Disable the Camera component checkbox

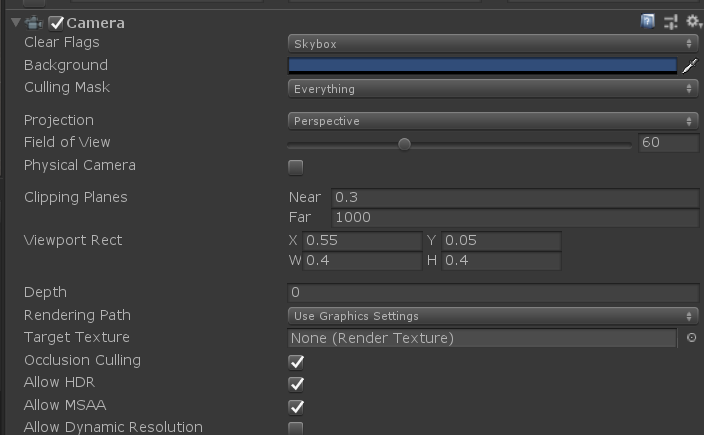pos(56,23)
